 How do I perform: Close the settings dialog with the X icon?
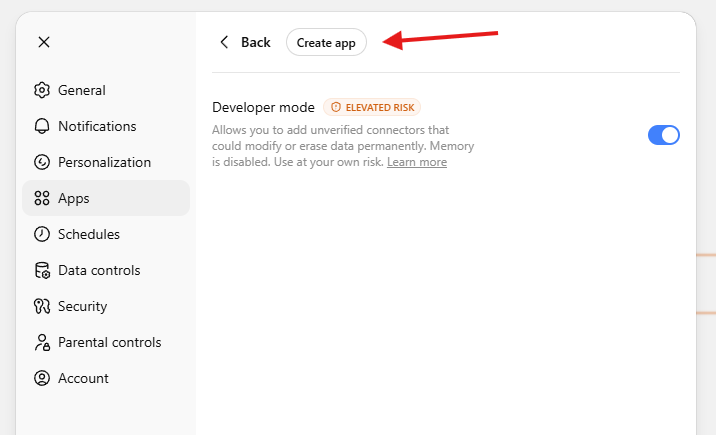coord(44,42)
